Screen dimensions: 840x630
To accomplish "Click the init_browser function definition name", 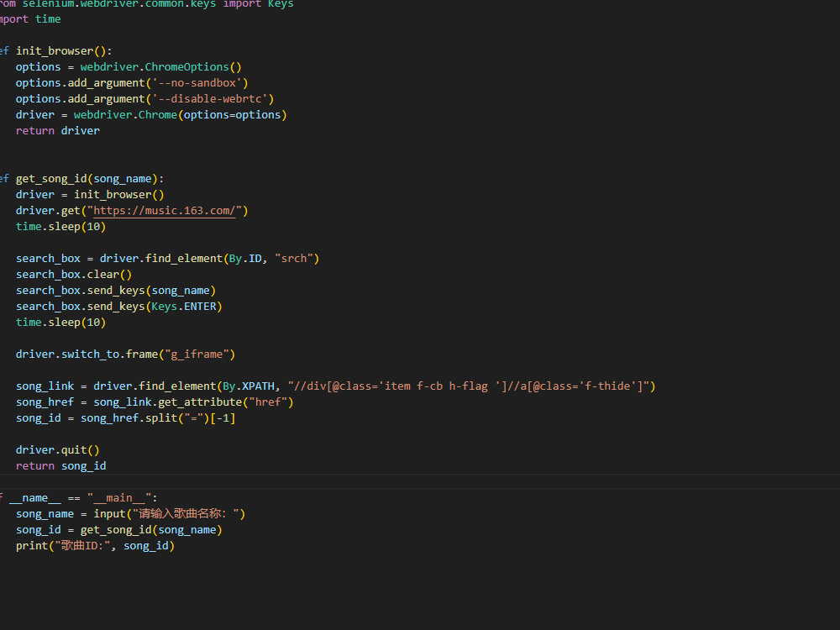I will 54,51.
